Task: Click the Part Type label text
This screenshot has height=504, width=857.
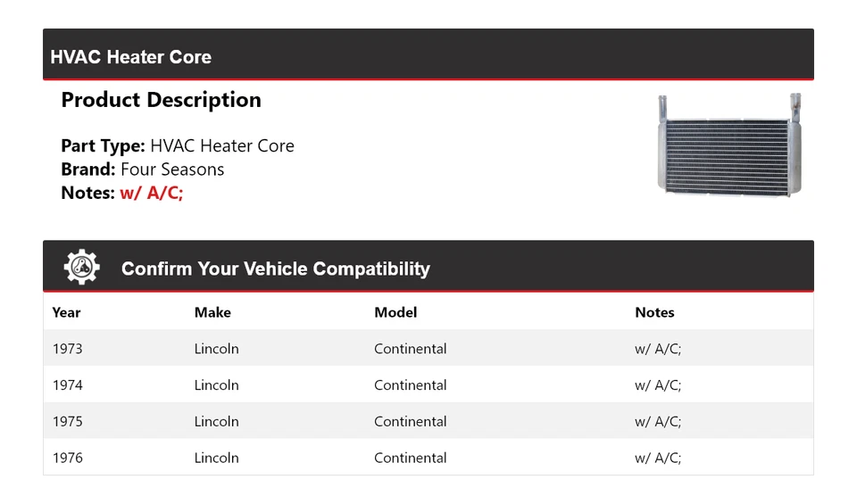Action: tap(103, 146)
